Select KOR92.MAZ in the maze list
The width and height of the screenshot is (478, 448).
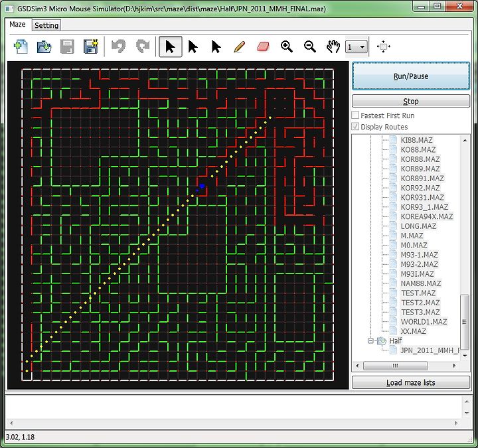coord(420,188)
